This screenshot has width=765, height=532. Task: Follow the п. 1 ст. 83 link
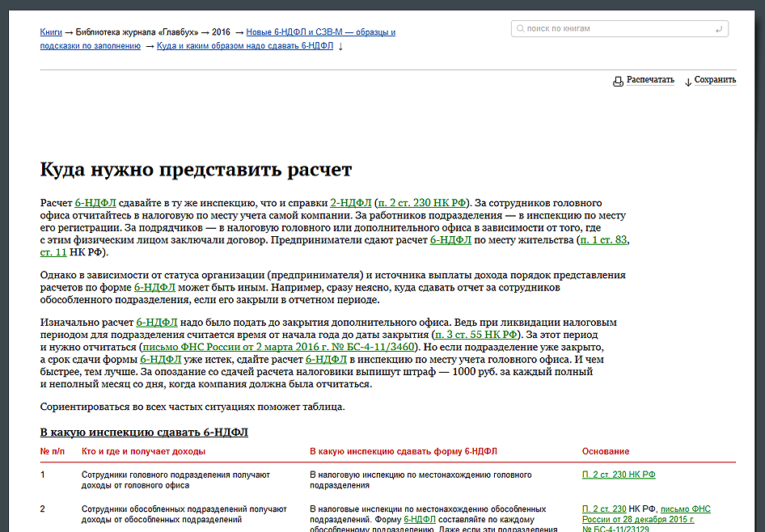coord(603,240)
